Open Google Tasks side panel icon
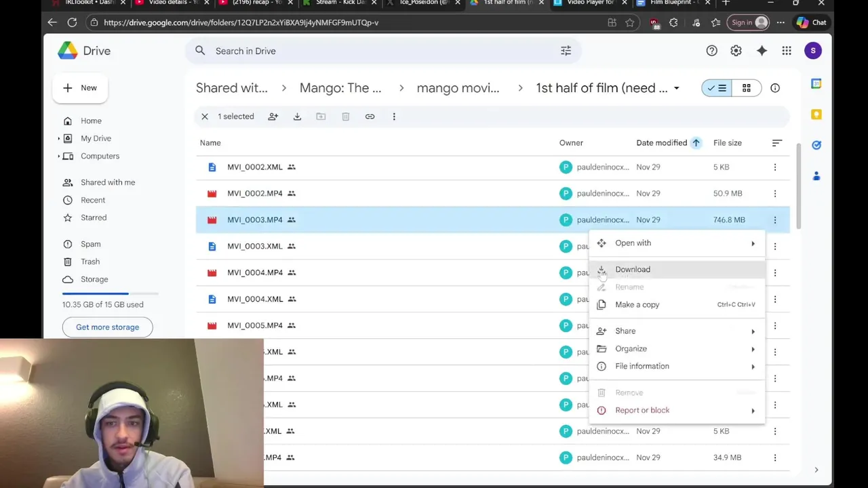This screenshot has height=488, width=868. point(816,145)
